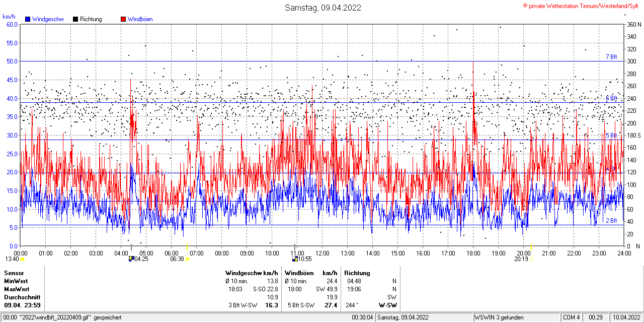This screenshot has width=644, height=323.
Task: Click the 360 N direction axis label
Action: coord(633,24)
